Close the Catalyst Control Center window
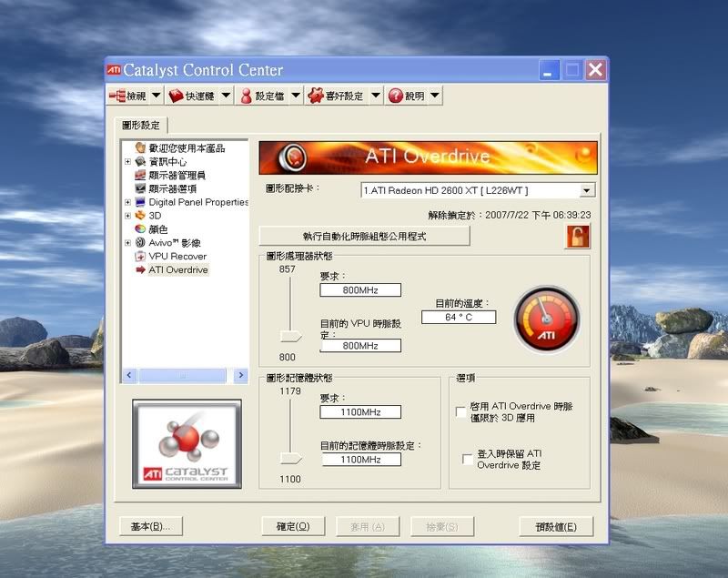The image size is (728, 578). click(596, 71)
